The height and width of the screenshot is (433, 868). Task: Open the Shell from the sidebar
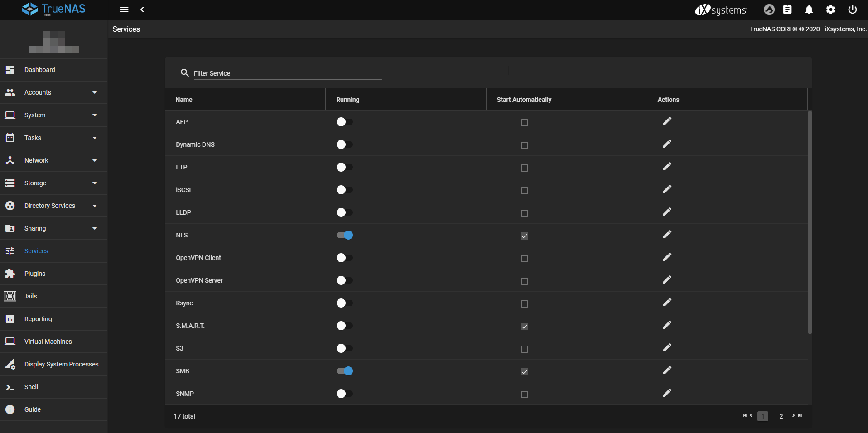31,387
